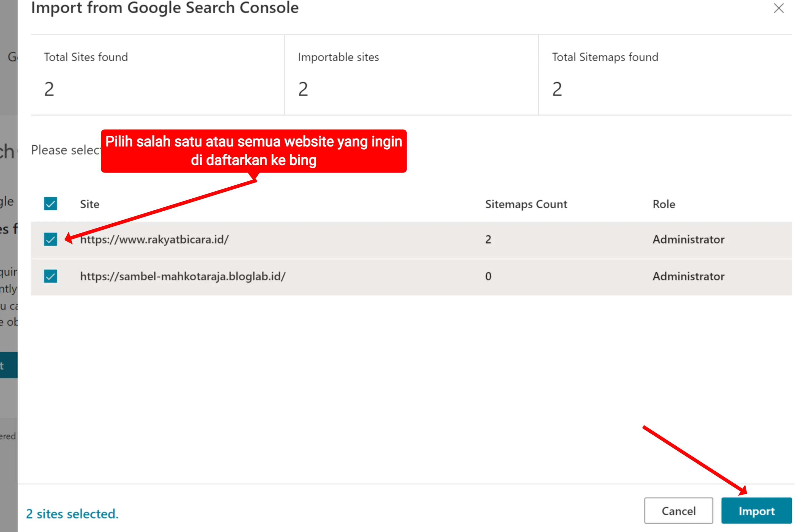Click the value under Importable sites
This screenshot has height=532, width=795.
(x=303, y=89)
